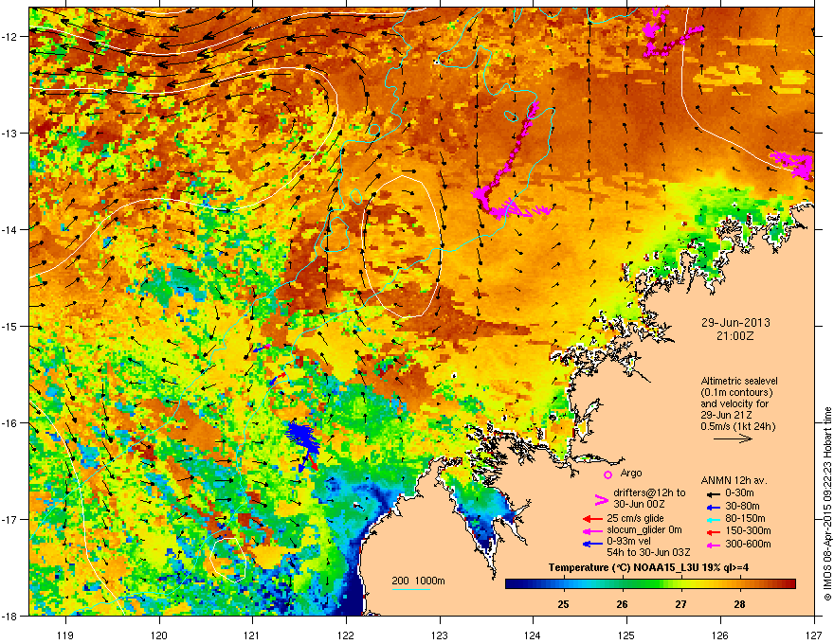Click the magenta drifters chevron legend symbol
The width and height of the screenshot is (834, 644).
pos(601,499)
